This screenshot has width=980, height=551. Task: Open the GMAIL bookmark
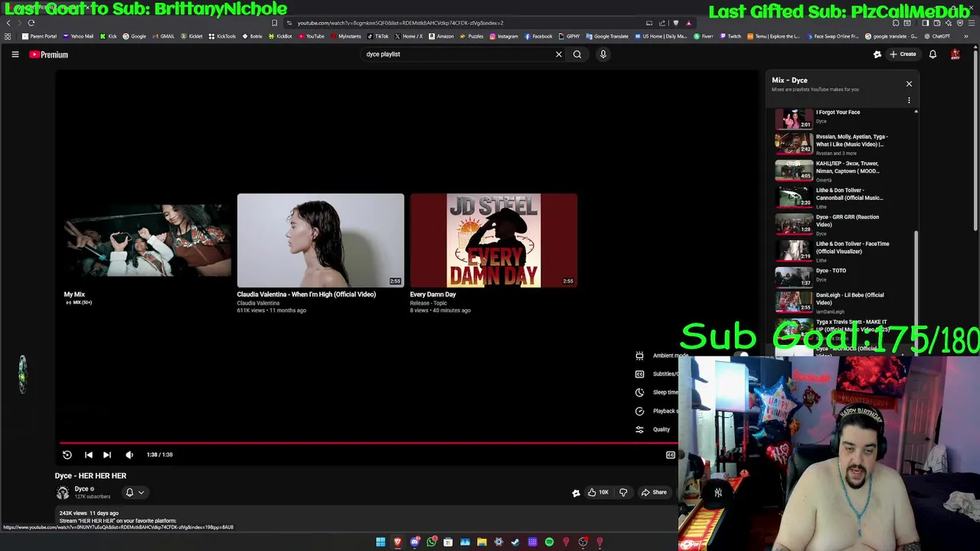[x=163, y=36]
